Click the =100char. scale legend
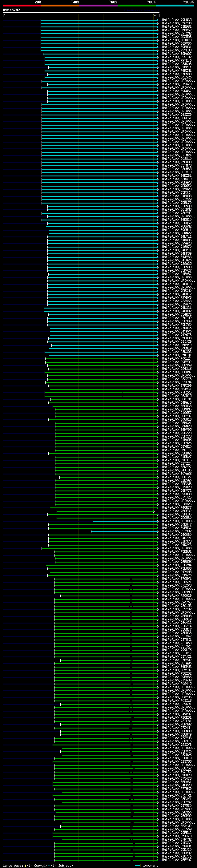The height and width of the screenshot is (868, 197). 146,865
